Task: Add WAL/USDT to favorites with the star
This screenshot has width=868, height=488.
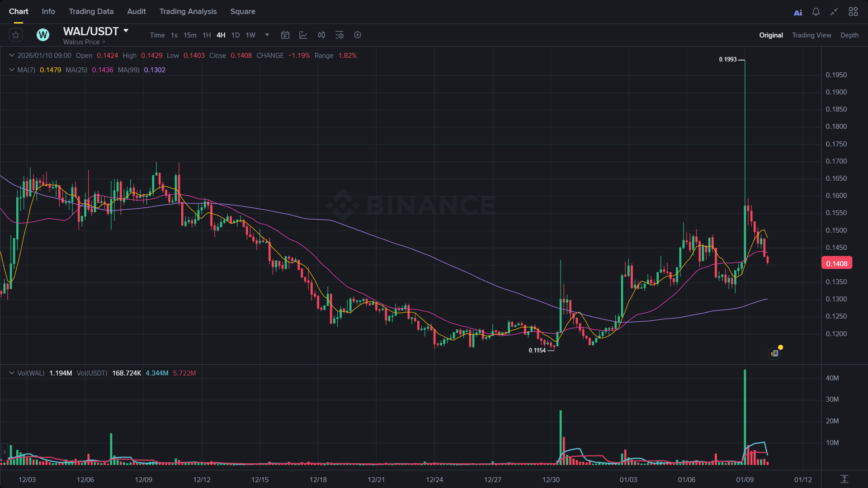Action: click(x=16, y=35)
